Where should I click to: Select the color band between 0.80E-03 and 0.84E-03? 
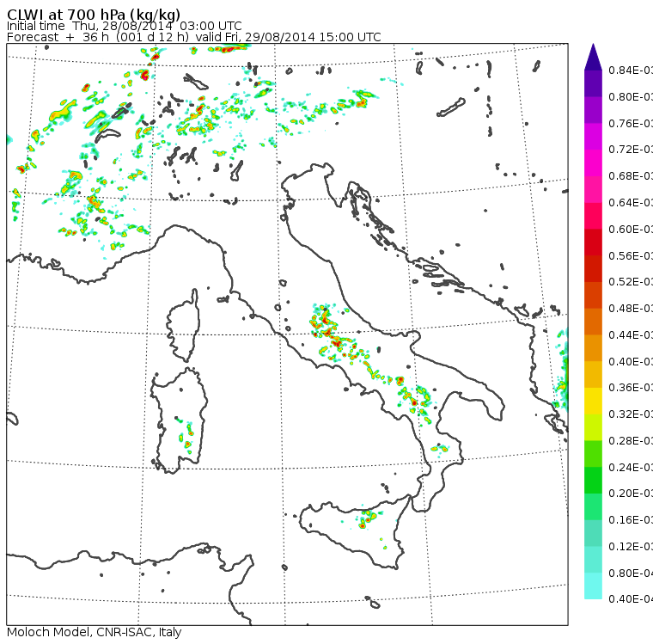593,83
